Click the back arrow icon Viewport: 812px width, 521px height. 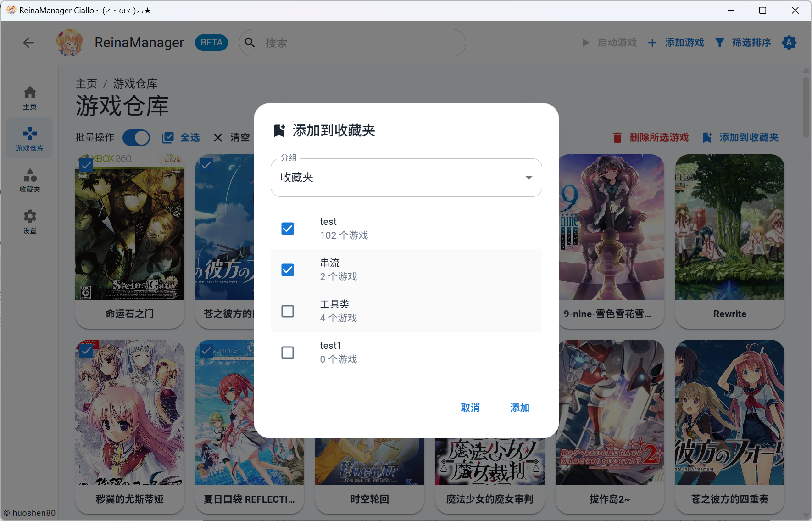[28, 43]
